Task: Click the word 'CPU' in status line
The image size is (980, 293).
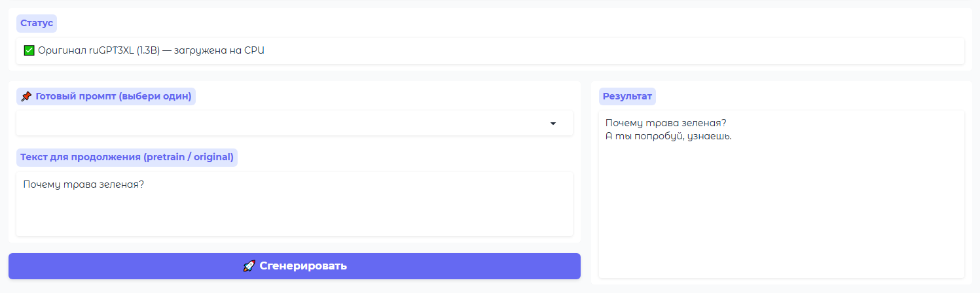Action: coord(254,50)
